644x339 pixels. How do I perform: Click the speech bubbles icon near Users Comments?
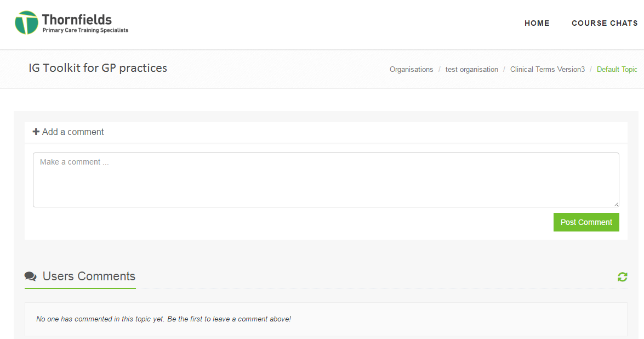(31, 276)
